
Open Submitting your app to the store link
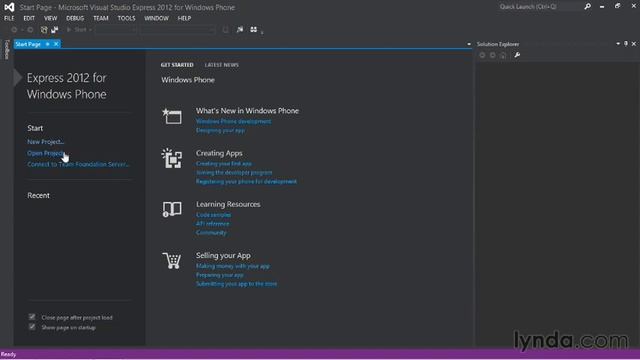tap(236, 284)
